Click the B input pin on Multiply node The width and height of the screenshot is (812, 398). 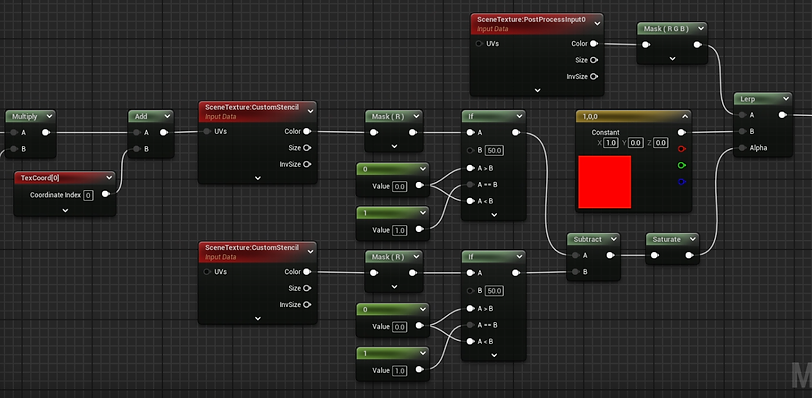(x=14, y=149)
